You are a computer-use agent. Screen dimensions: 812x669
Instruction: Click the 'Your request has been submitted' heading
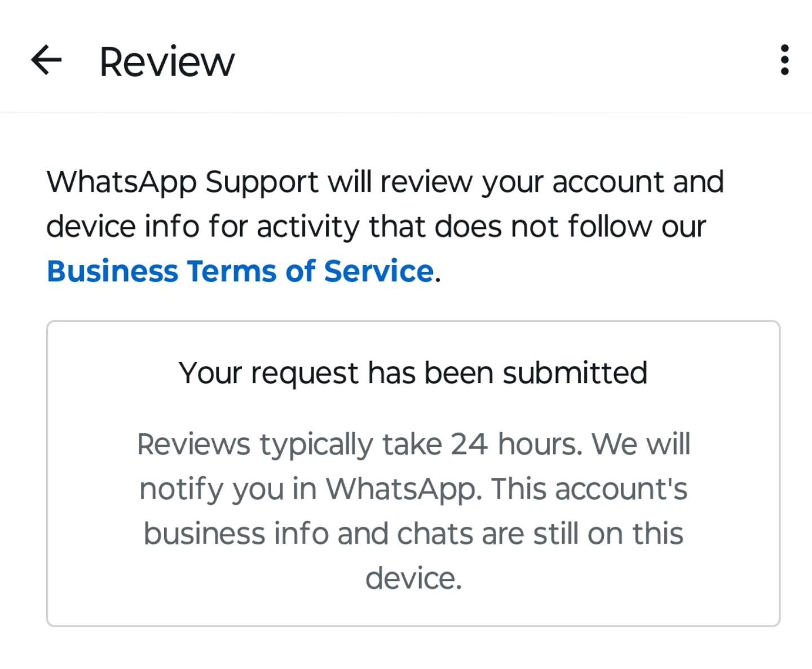point(413,373)
